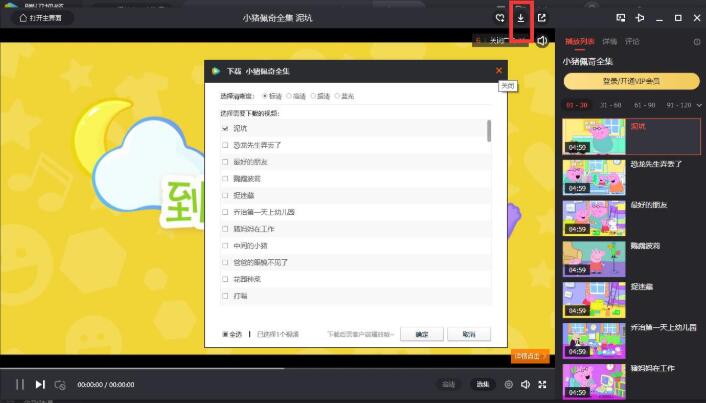The height and width of the screenshot is (403, 706).
Task: Add video to favorites with heart icon
Action: tap(500, 18)
